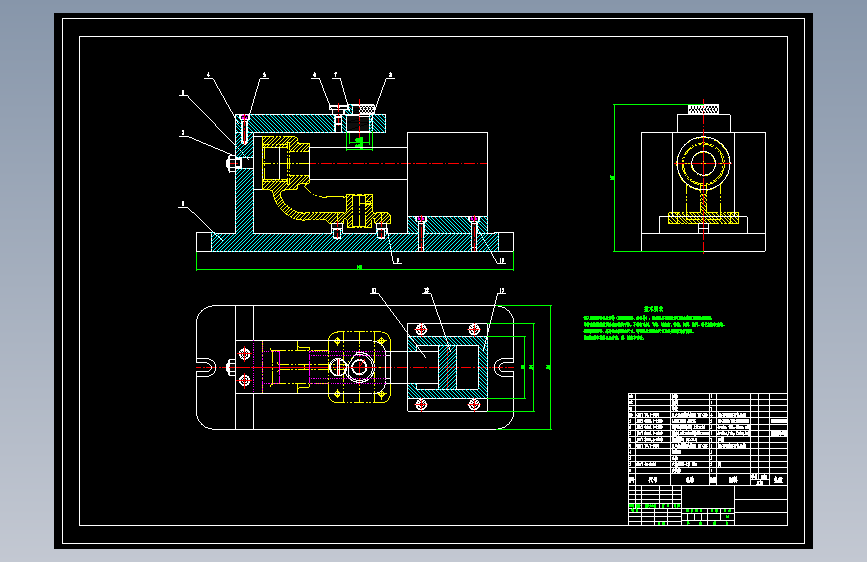
Task: Click the concentric yellow circles in the side view
Action: [703, 163]
